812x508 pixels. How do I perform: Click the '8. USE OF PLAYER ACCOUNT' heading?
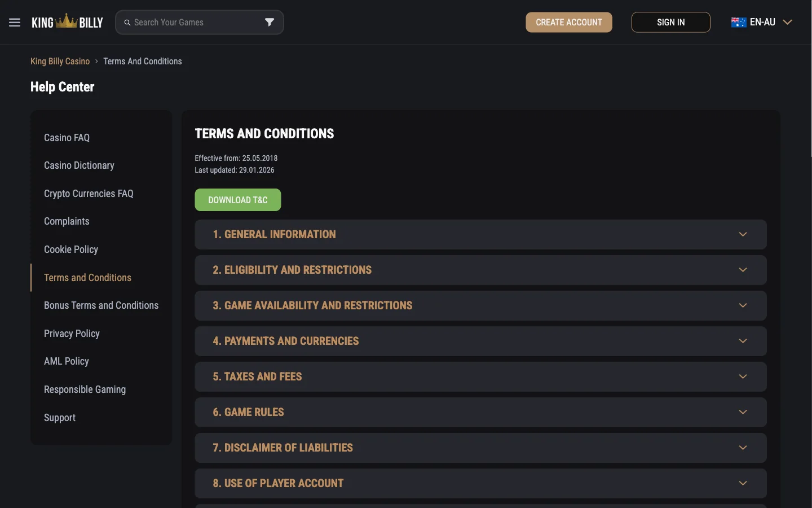[x=278, y=483]
